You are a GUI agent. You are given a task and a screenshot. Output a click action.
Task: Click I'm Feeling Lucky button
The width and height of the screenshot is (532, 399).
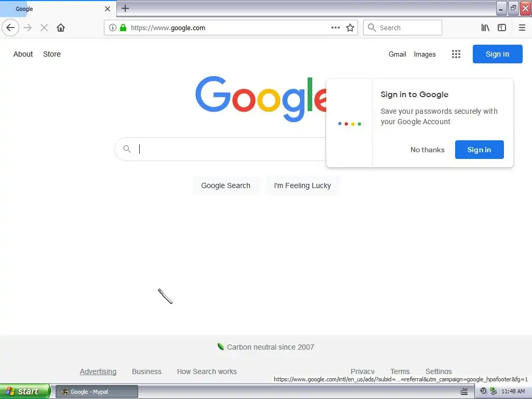(x=302, y=185)
